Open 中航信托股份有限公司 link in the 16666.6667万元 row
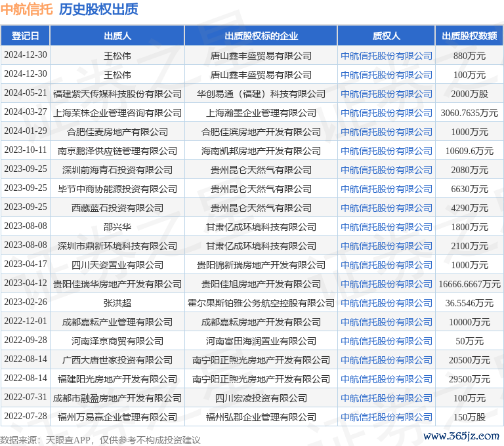Image resolution: width=504 pixels, height=446 pixels. pyautogui.click(x=387, y=284)
